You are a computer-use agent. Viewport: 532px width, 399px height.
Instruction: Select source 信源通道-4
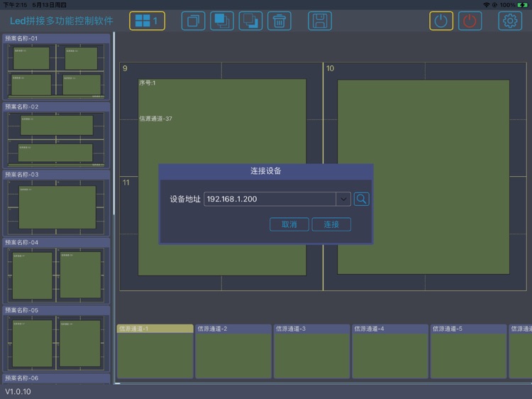(x=390, y=351)
